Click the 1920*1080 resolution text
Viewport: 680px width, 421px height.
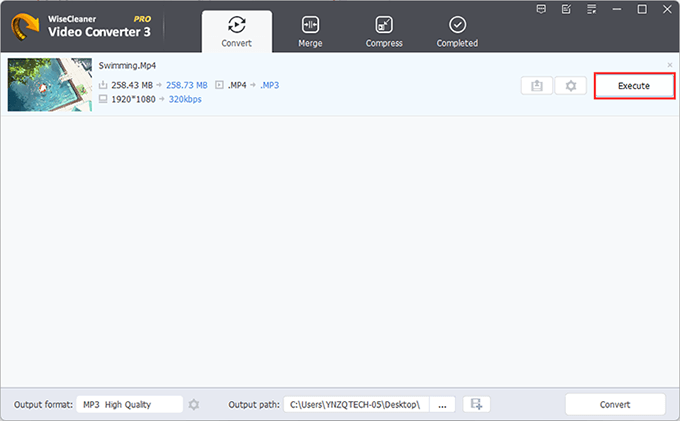pos(134,99)
